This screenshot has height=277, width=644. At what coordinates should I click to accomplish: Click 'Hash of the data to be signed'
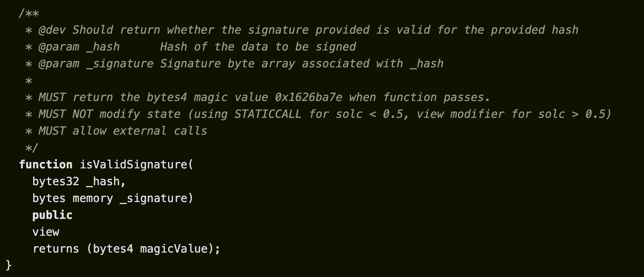tap(258, 47)
